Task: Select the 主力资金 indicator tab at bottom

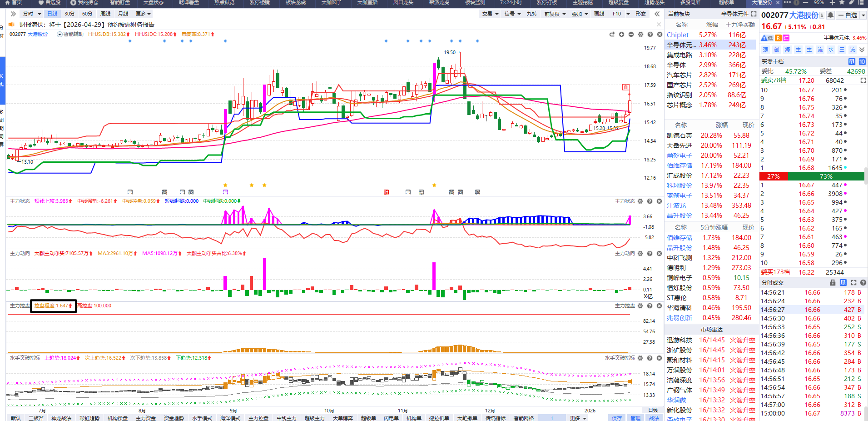Action: point(145,418)
